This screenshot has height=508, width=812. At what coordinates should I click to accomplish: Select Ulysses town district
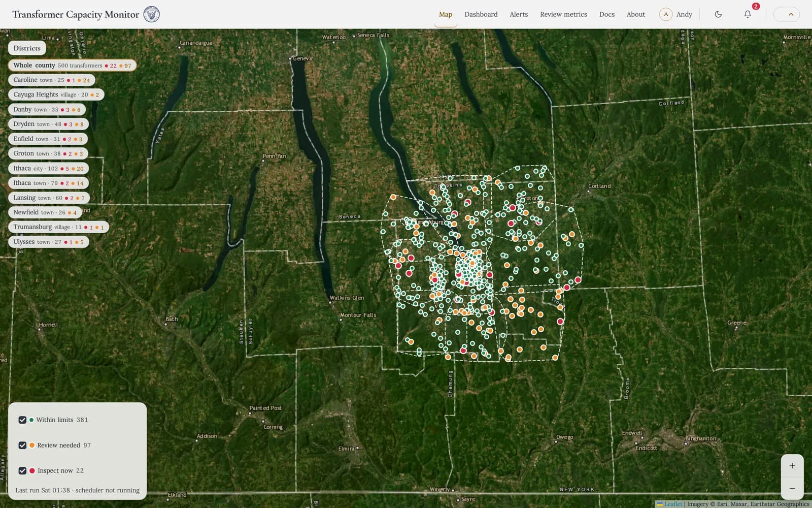point(48,242)
